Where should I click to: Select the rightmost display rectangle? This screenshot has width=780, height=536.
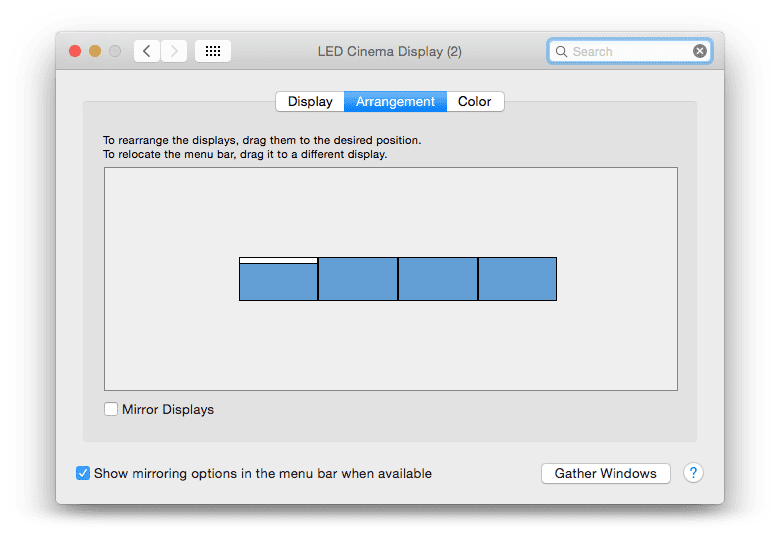click(517, 279)
